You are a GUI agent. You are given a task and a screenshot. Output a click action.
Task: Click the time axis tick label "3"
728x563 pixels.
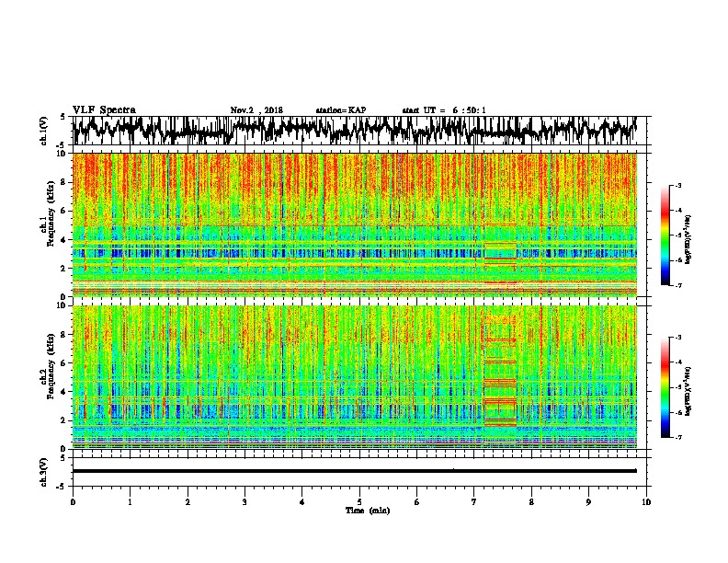pos(245,502)
